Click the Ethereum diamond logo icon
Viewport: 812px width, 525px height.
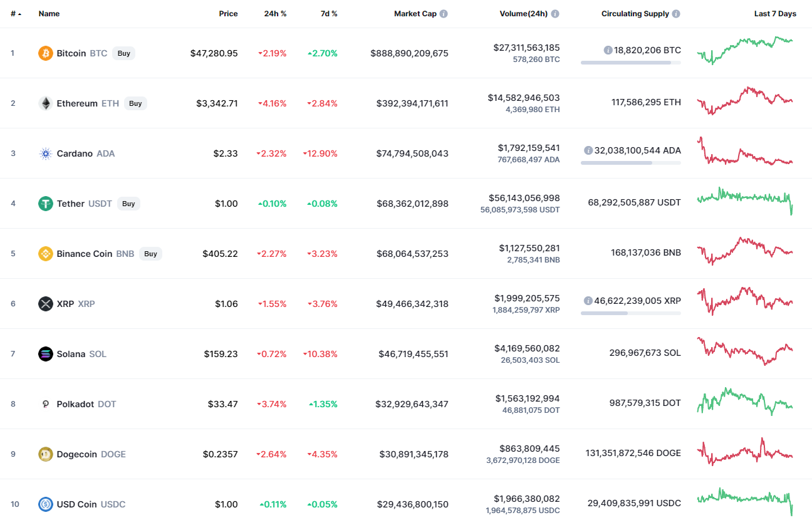click(46, 103)
